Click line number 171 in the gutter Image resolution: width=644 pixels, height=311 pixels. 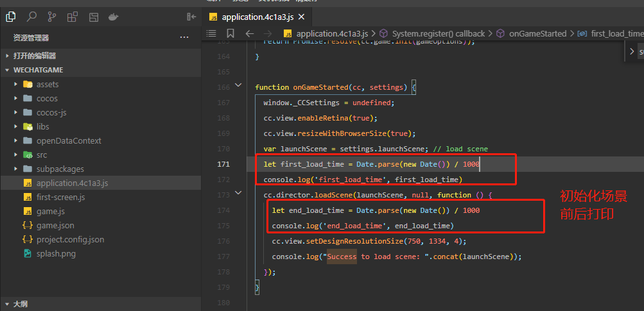pos(223,164)
